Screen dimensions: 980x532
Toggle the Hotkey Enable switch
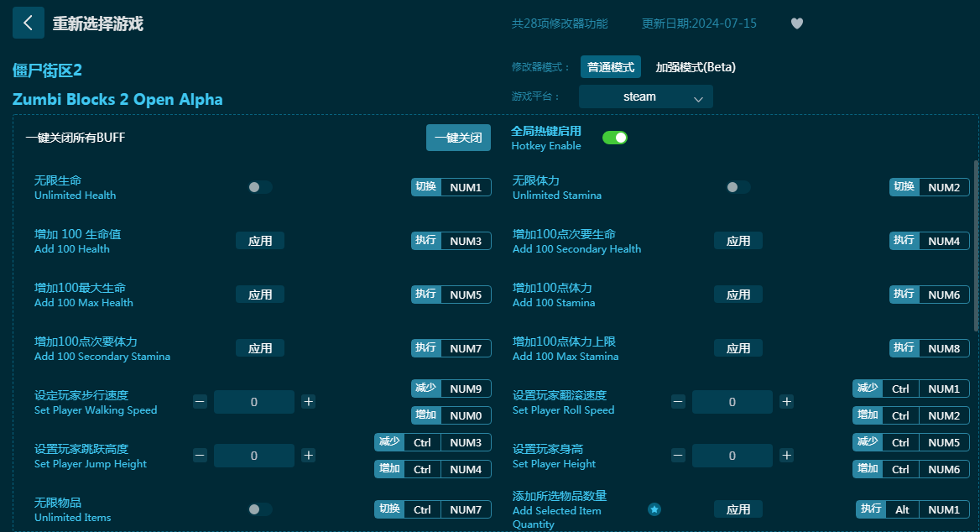click(615, 138)
